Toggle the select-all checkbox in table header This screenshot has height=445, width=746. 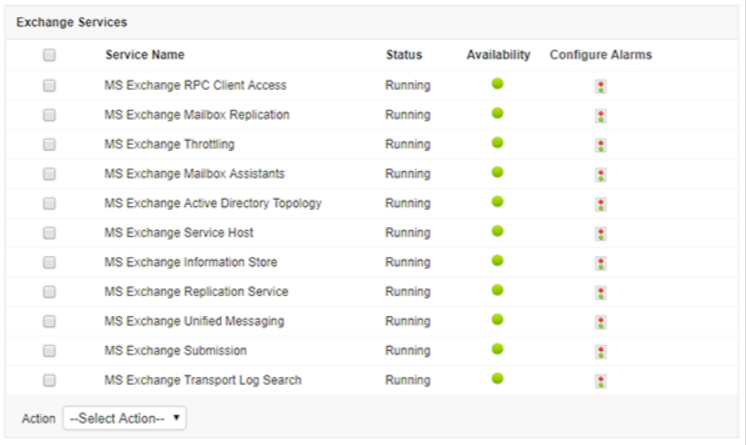click(x=49, y=56)
